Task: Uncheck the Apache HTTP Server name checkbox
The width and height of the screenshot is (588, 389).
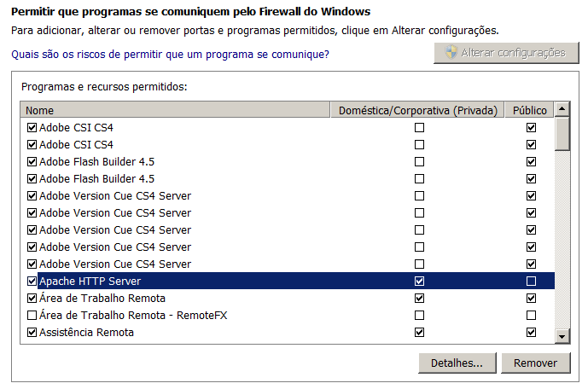Action: 32,282
